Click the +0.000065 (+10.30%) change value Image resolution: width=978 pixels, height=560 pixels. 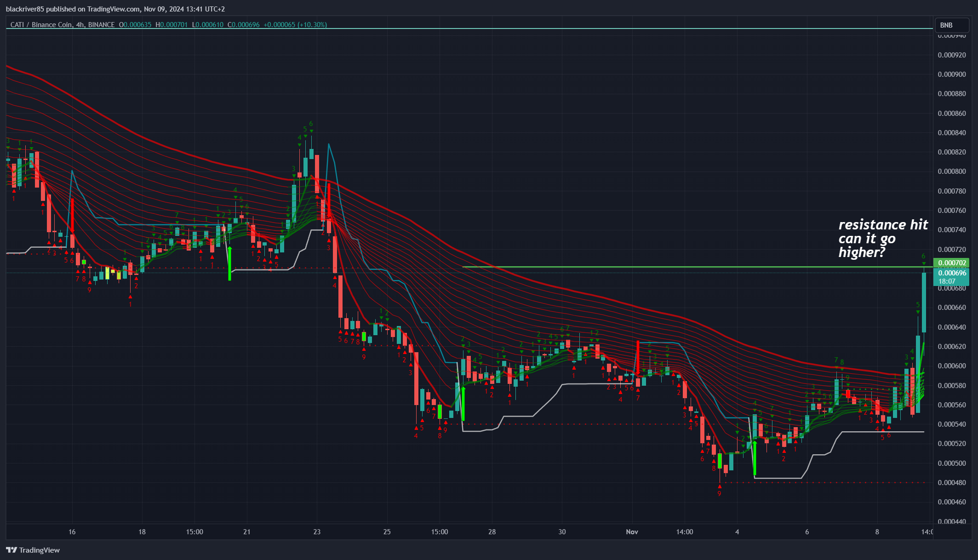pos(295,25)
